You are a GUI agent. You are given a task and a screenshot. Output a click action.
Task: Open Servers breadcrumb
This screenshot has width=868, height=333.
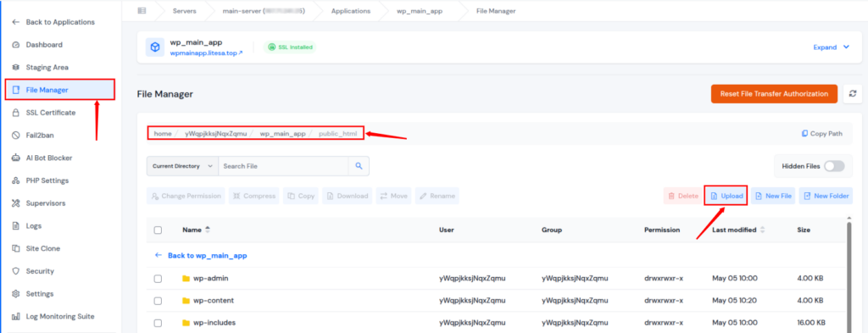coord(184,10)
